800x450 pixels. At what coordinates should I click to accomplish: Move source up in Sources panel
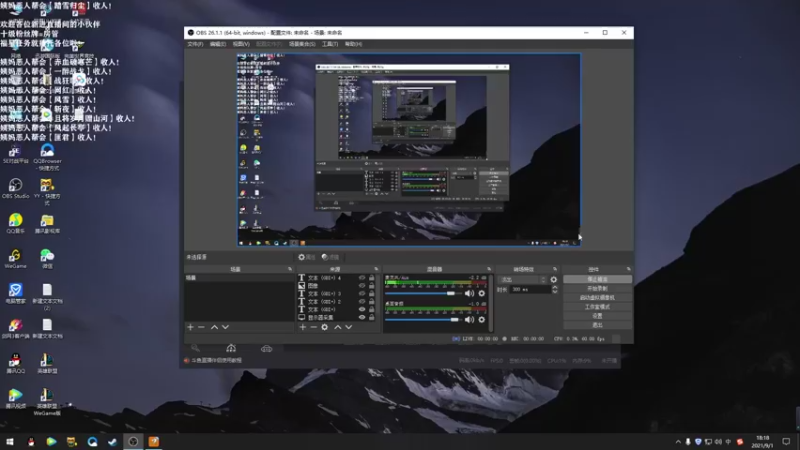click(x=337, y=327)
